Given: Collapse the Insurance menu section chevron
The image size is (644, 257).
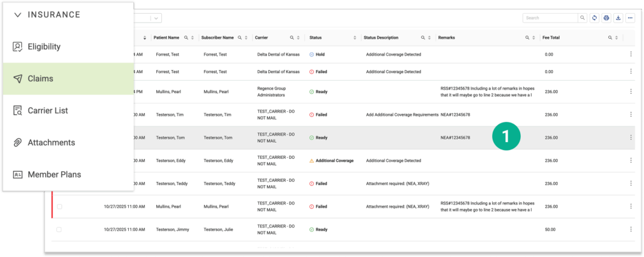Looking at the screenshot, I should click(x=18, y=14).
